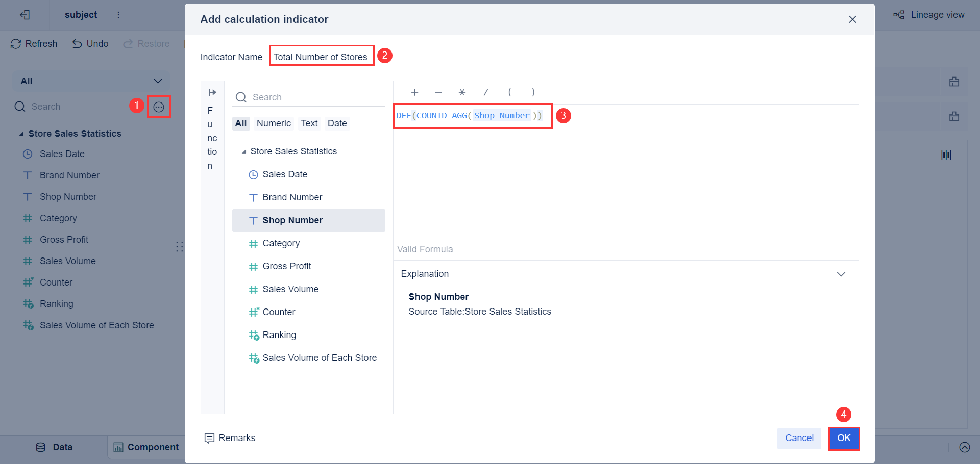Select the division operator icon
Screen dimensions: 980x464
[x=485, y=92]
